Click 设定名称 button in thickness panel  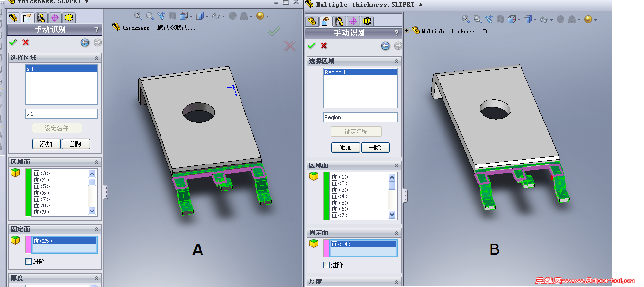[57, 128]
